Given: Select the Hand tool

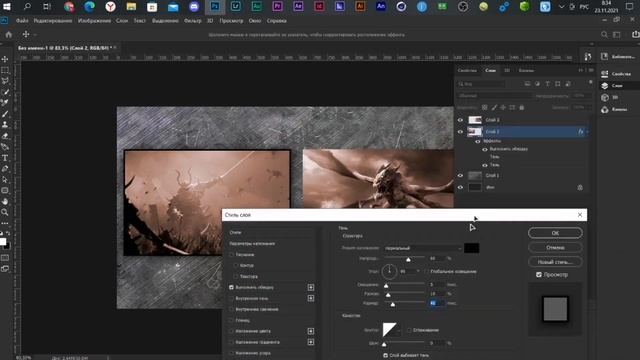Looking at the screenshot, I should 5,202.
